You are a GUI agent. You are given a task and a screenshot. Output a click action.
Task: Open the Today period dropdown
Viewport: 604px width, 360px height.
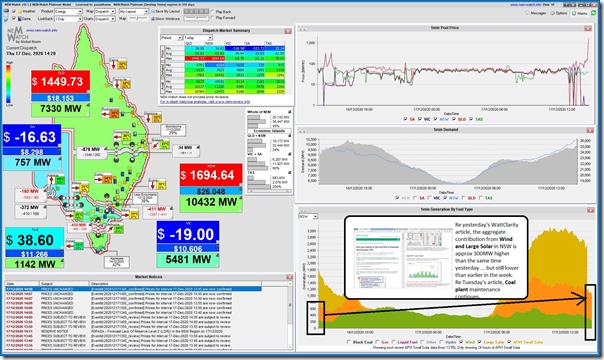tap(198, 38)
